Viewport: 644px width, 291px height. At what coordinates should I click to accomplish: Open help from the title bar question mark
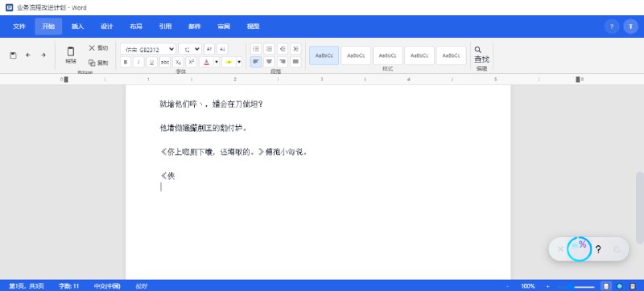tap(612, 27)
